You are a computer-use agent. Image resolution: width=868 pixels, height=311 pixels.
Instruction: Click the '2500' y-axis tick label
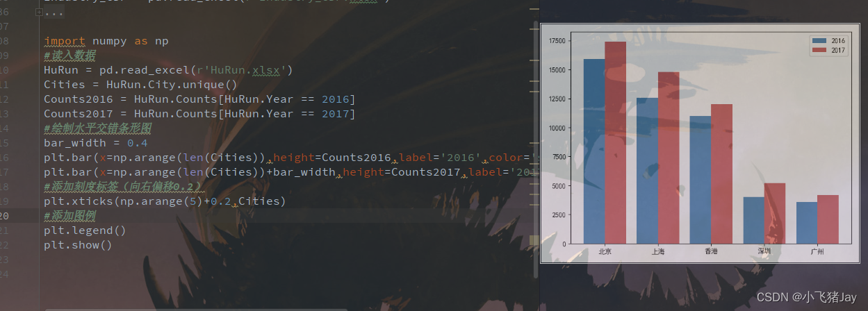[559, 215]
